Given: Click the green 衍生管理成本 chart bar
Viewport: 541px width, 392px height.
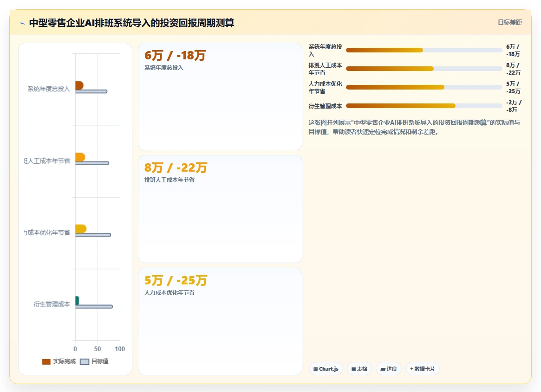Looking at the screenshot, I should [x=77, y=301].
